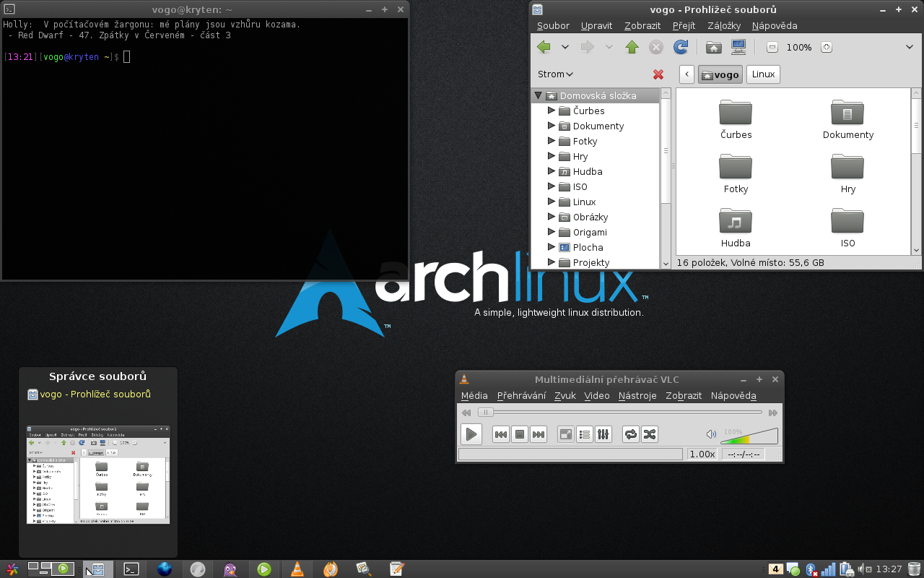This screenshot has width=924, height=578.
Task: Launch terminal from the panel
Action: click(x=131, y=569)
